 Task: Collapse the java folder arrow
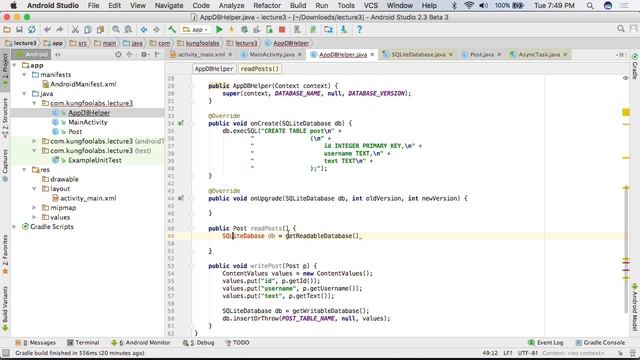24,93
